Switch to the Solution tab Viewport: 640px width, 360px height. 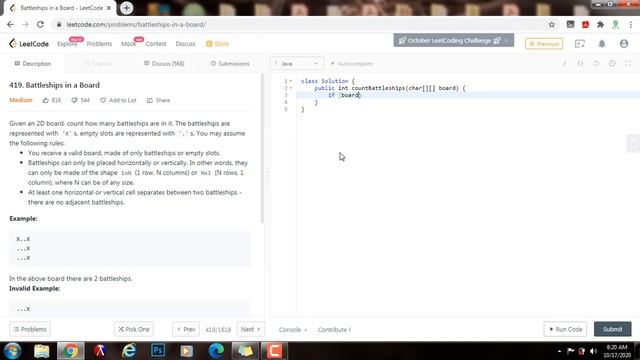[x=98, y=64]
